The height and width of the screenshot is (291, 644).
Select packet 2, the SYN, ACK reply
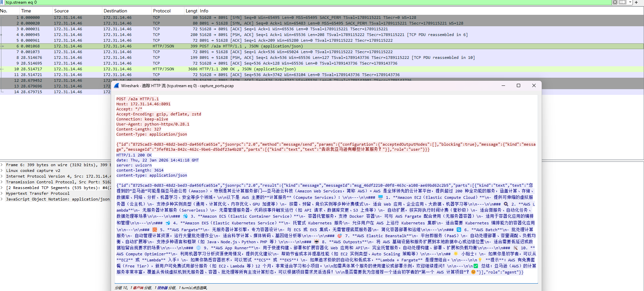coord(322,23)
